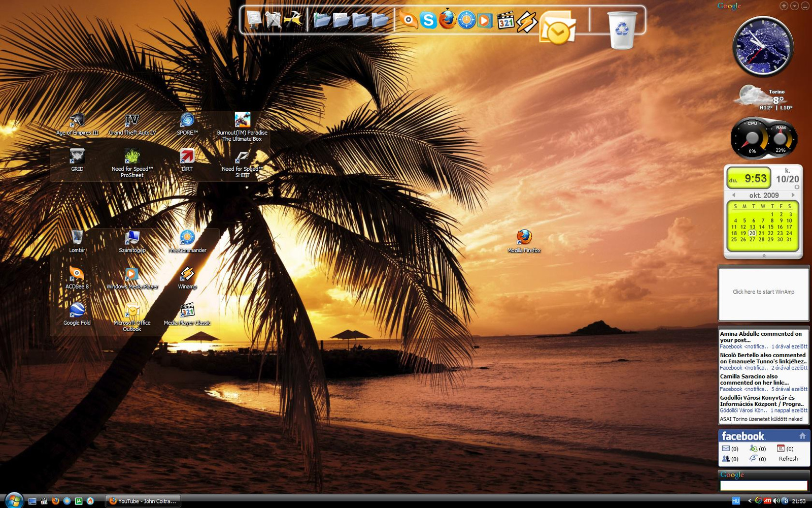Open Camilla Saracino also commented notification
812x508 pixels.
[763, 383]
